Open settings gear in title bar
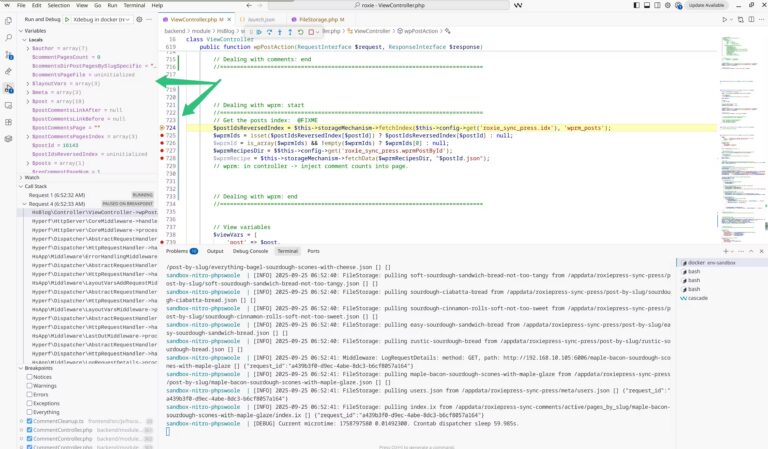 [x=667, y=5]
